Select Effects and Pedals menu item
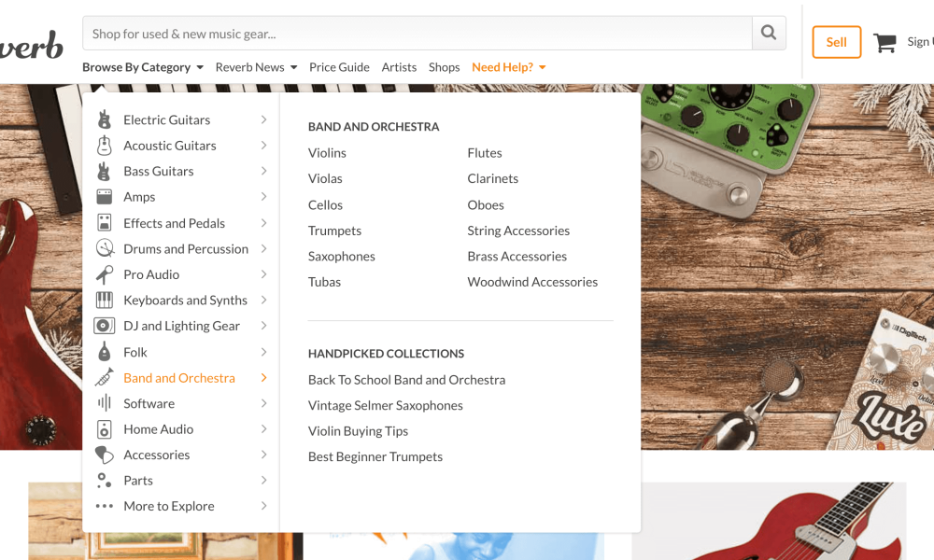Screen dimensions: 934x560 (x=174, y=223)
